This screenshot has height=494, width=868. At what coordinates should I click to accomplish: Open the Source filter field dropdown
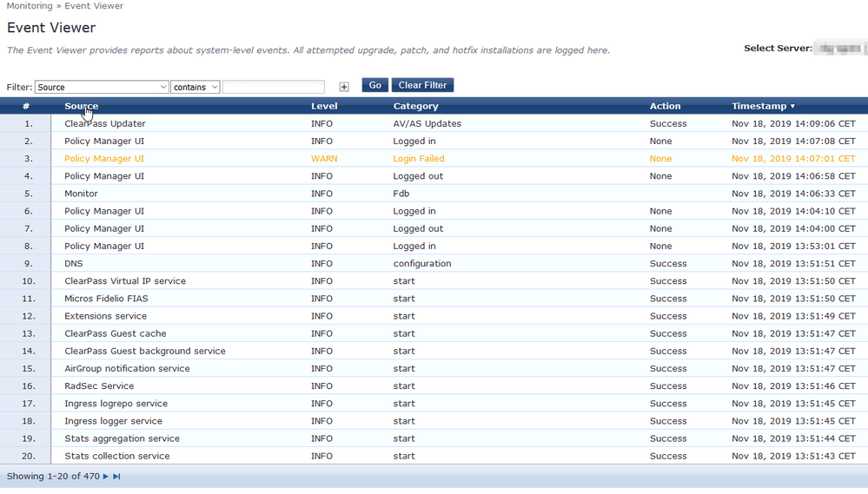click(102, 87)
